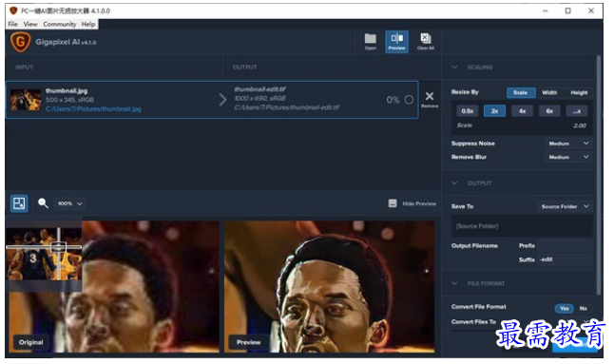
Task: Choose the custom ...x scale preset
Action: point(577,111)
